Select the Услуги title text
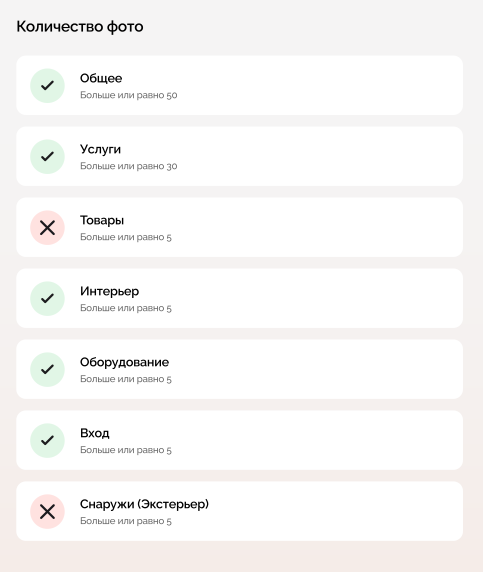Screen dimensions: 483x572 point(100,150)
